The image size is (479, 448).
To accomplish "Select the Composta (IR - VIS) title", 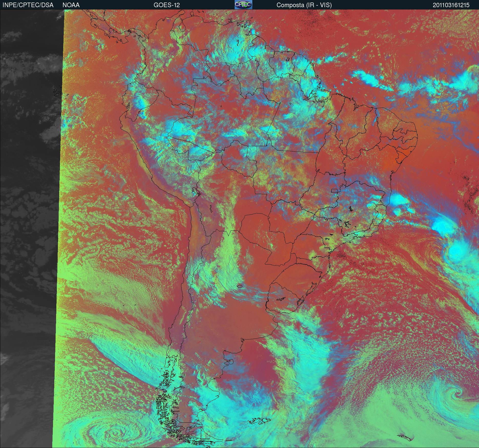I will (304, 5).
